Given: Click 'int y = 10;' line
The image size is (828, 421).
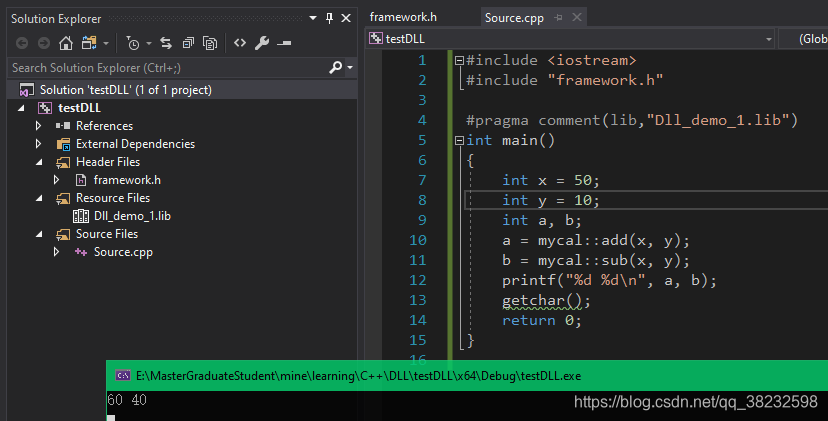Looking at the screenshot, I should click(551, 200).
